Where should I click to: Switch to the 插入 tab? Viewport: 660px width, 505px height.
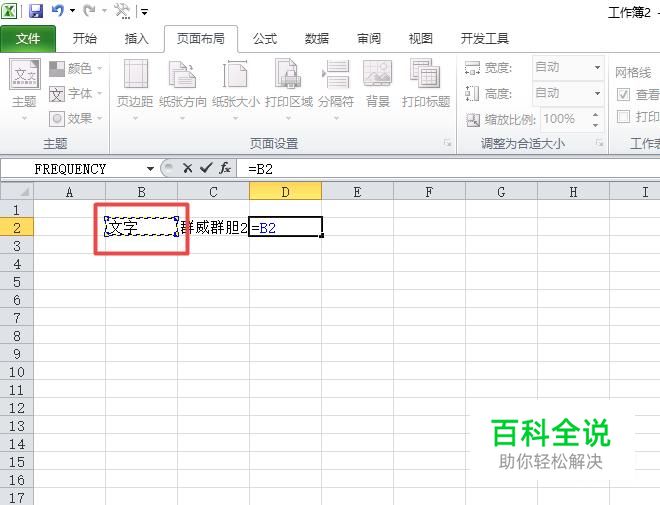coord(136,39)
